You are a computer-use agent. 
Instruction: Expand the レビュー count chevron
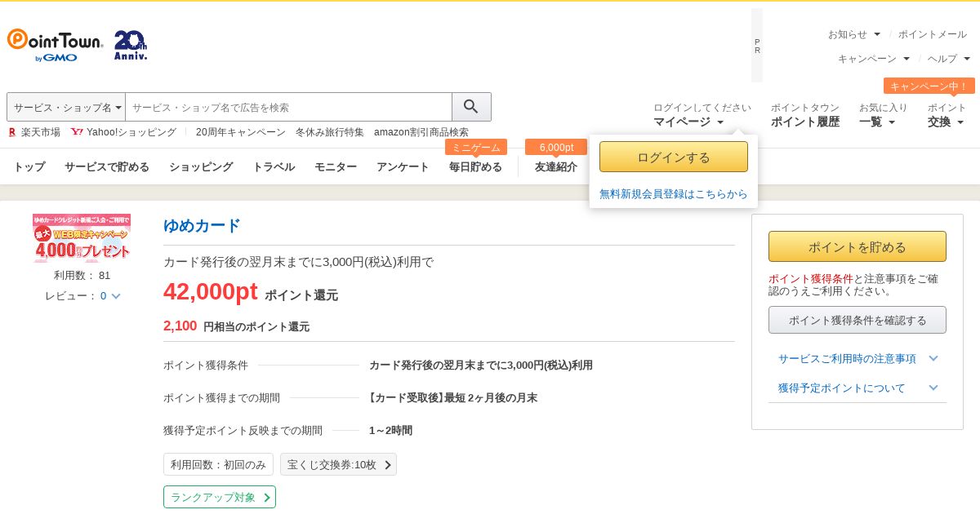pos(115,296)
